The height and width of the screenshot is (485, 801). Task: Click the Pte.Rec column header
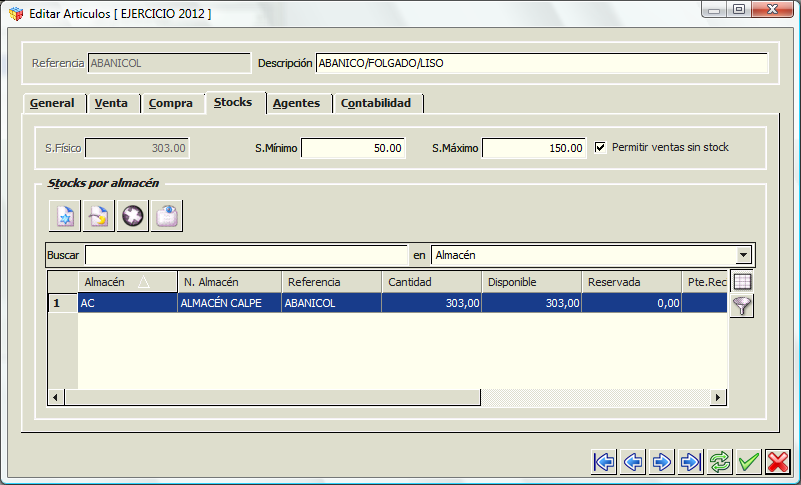pos(704,282)
